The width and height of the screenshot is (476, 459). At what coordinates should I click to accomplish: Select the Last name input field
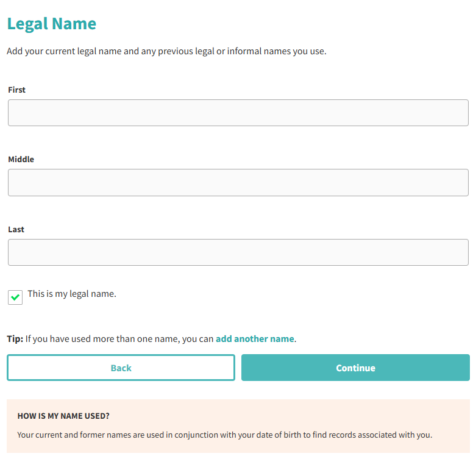(238, 252)
